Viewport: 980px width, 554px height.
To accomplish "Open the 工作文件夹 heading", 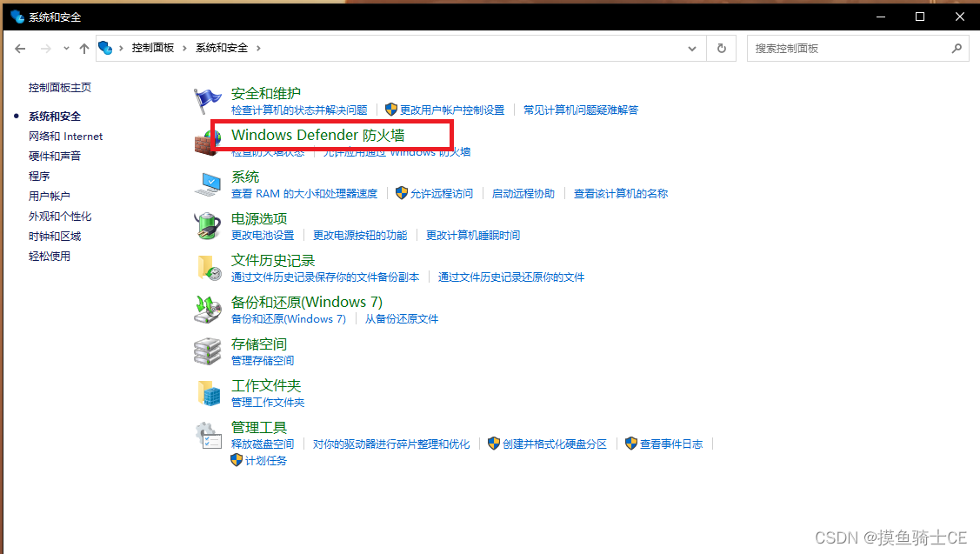I will click(265, 386).
